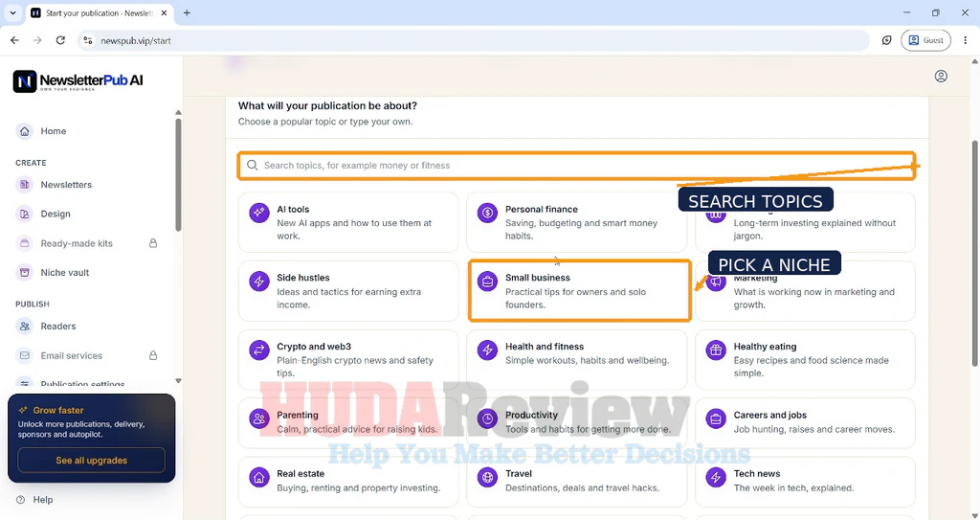Click the Search topics input field
This screenshot has height=520, width=980.
[576, 166]
